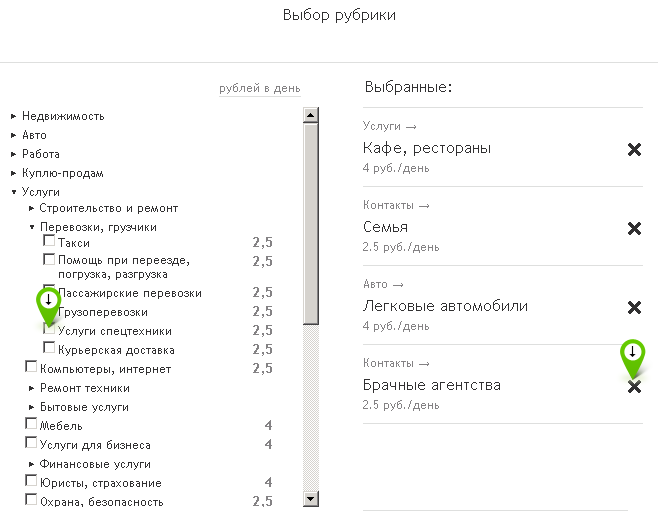Click scrollbar up arrow button
The image size is (658, 514).
click(310, 116)
